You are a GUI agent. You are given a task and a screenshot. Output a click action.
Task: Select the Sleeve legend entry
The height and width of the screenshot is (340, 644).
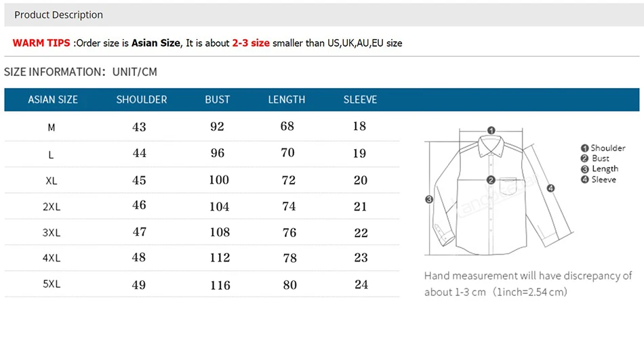[x=599, y=179]
